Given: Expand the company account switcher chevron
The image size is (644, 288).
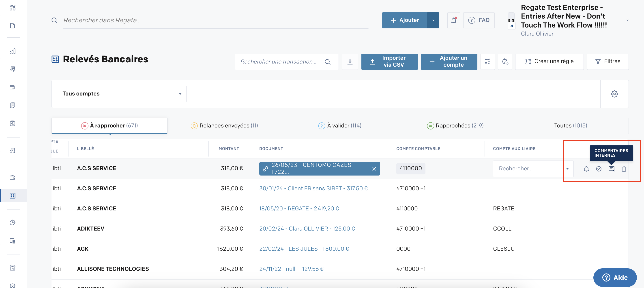Looking at the screenshot, I should click(x=627, y=20).
